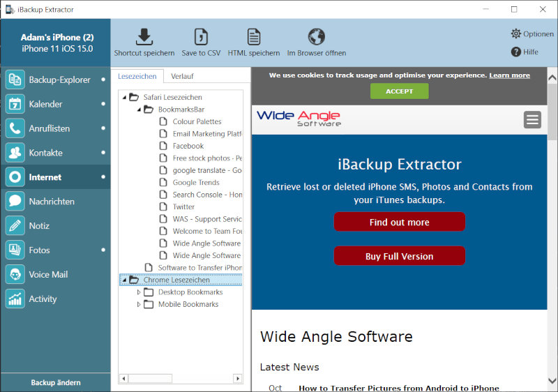Select the WAS - Support Service bookmark

click(207, 219)
